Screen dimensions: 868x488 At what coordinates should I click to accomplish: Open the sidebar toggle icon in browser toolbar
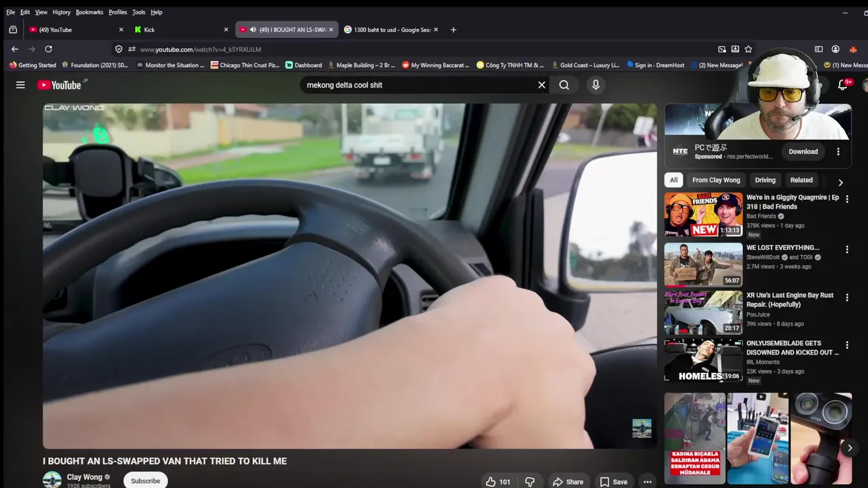pyautogui.click(x=818, y=49)
